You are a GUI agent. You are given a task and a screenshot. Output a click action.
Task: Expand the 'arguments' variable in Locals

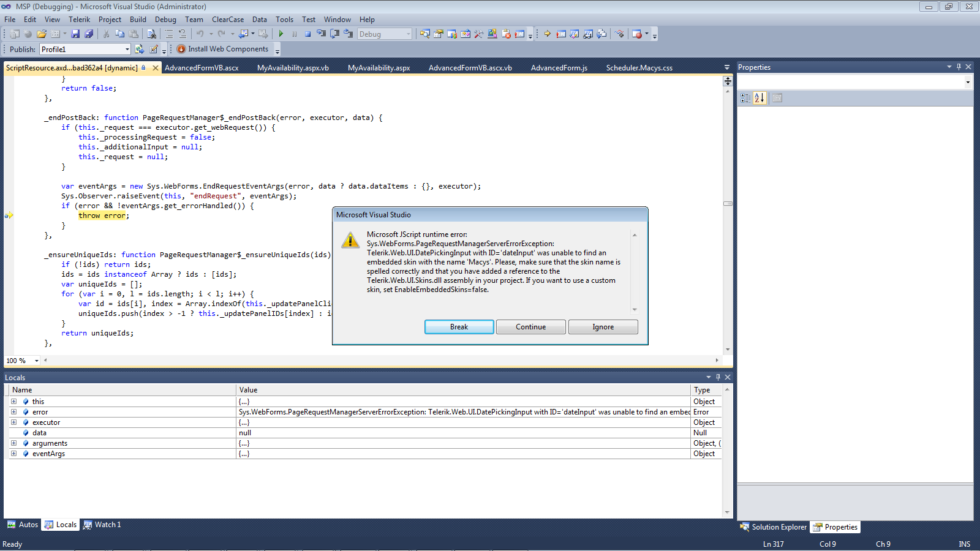click(13, 443)
